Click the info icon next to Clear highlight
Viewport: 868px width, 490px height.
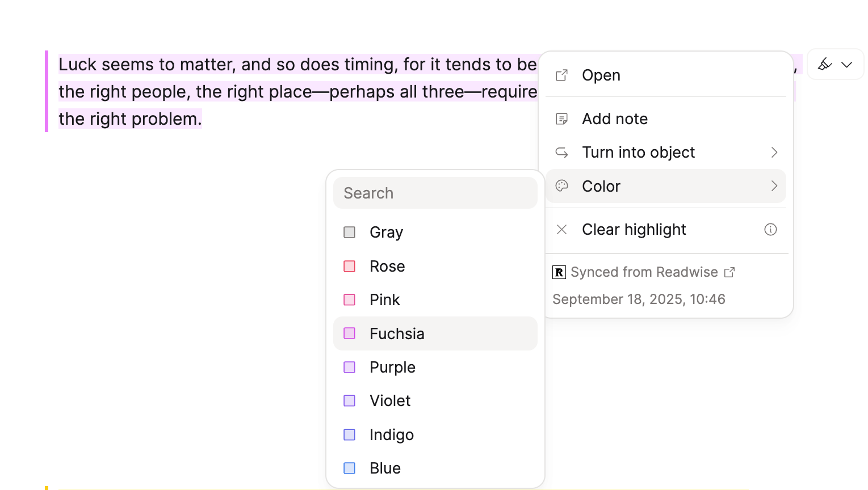coord(770,229)
